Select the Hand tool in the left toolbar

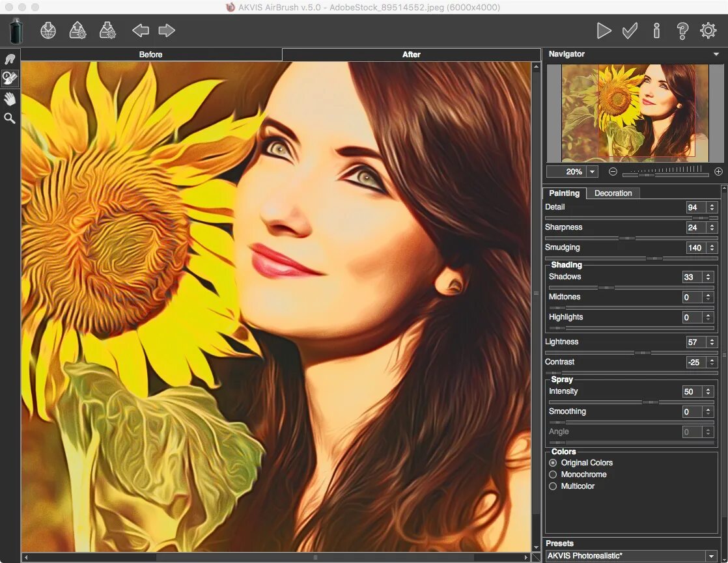(9, 98)
